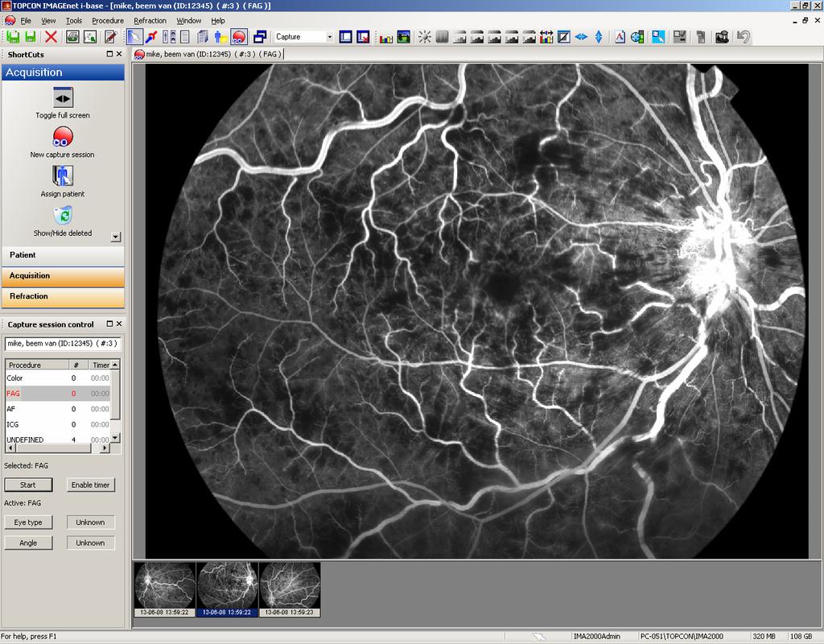Open the Procedure menu
The image size is (824, 644).
tap(108, 20)
